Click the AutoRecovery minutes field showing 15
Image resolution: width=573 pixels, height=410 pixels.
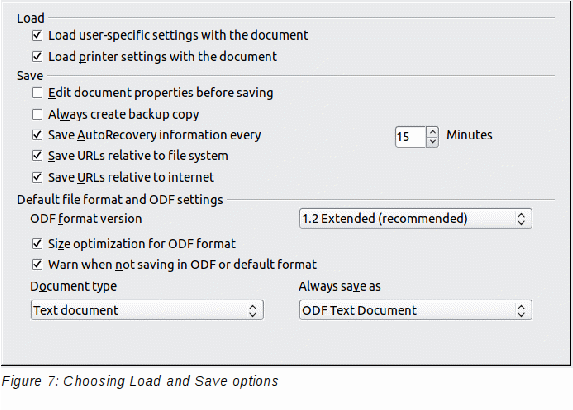(410, 137)
